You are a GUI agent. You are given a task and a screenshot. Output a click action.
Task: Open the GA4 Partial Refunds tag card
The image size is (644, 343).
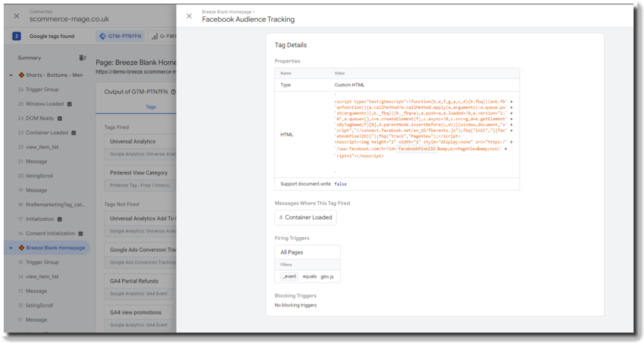[x=139, y=286]
